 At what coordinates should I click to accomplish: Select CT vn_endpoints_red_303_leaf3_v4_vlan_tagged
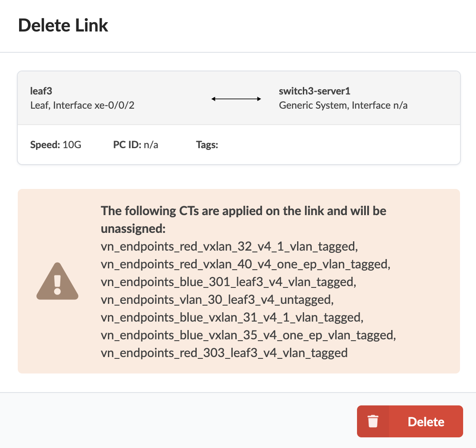coord(223,353)
